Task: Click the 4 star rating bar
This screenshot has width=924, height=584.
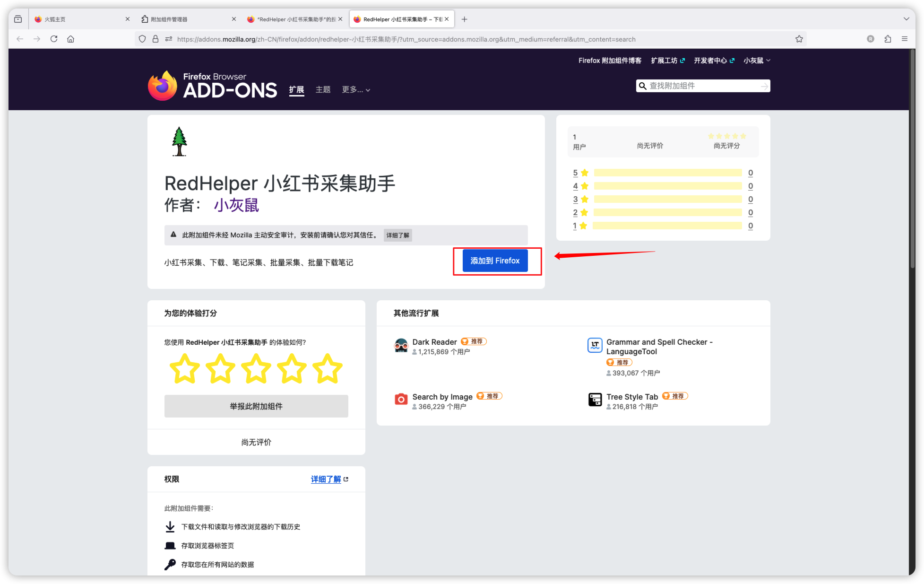Action: [x=668, y=186]
